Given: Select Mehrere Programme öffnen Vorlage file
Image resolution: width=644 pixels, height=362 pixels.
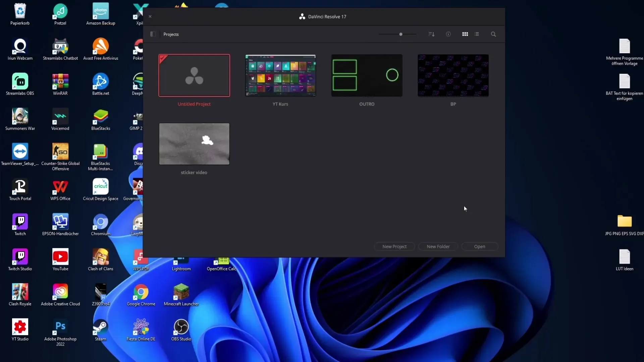Looking at the screenshot, I should coord(625,52).
